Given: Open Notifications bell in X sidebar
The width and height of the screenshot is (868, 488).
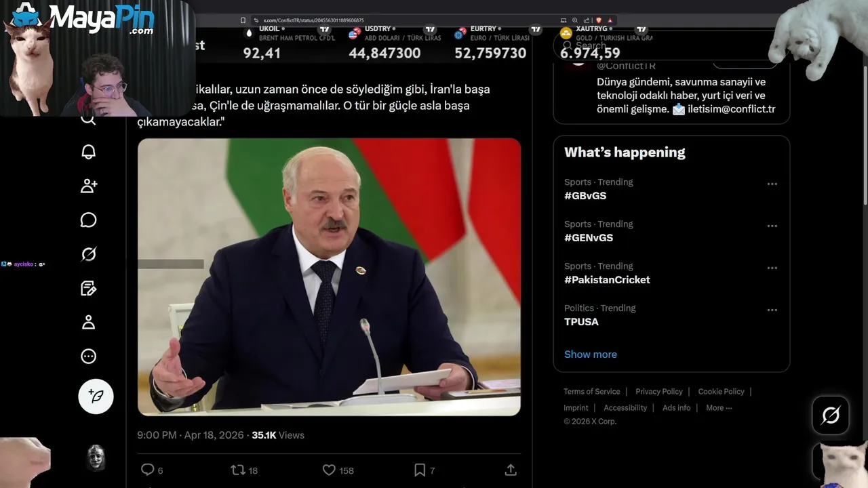Looking at the screenshot, I should tap(89, 152).
